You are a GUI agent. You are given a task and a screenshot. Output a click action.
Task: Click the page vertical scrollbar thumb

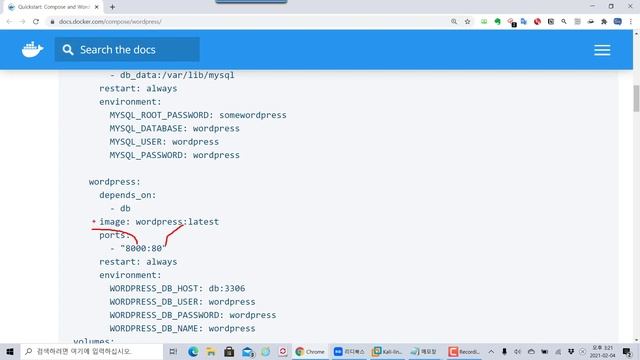click(x=636, y=98)
